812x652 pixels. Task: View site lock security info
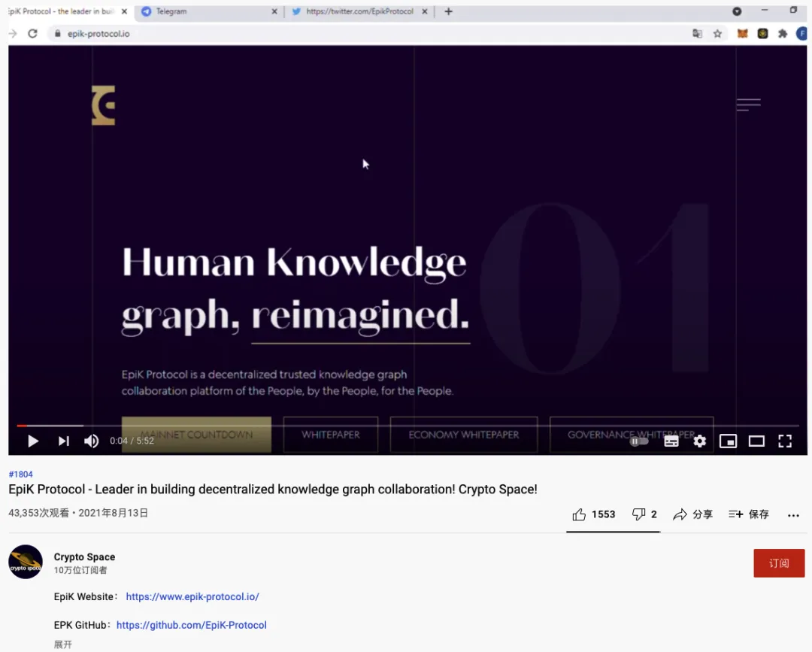(57, 34)
